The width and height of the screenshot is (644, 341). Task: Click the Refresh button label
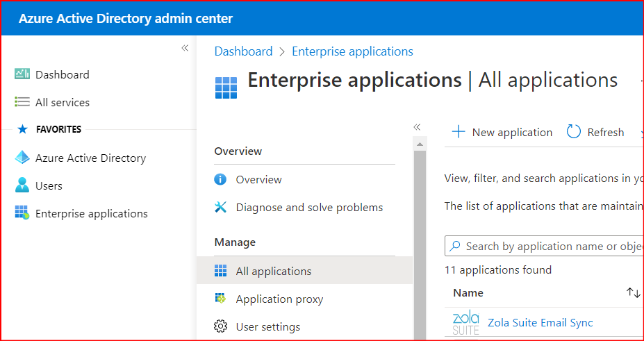(605, 133)
